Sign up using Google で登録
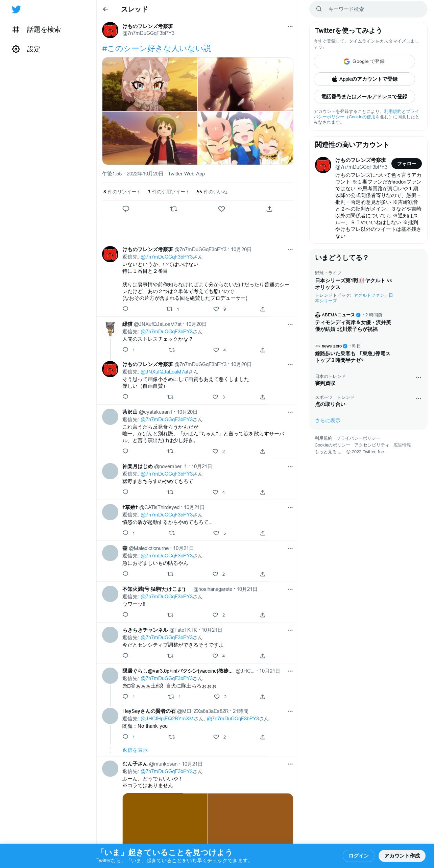The height and width of the screenshot is (868, 434). tap(364, 61)
